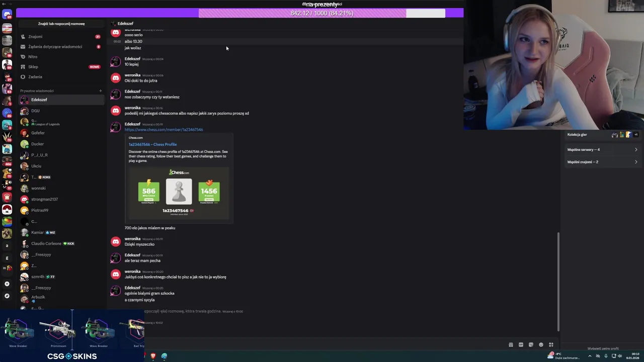
Task: Click weronika avatar next to 'Dzięki myszeczko'
Action: click(116, 241)
